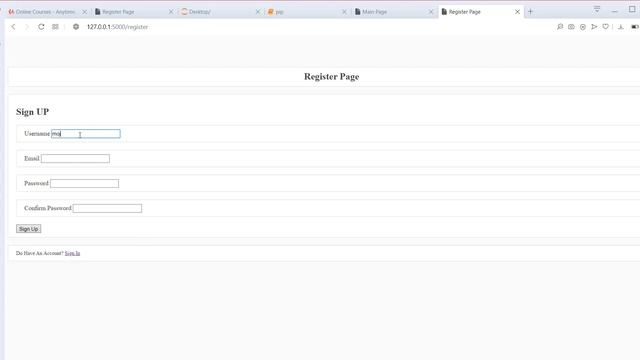Click the address bar showing 127.0.0.1:5000/register
The width and height of the screenshot is (640, 360).
[117, 27]
